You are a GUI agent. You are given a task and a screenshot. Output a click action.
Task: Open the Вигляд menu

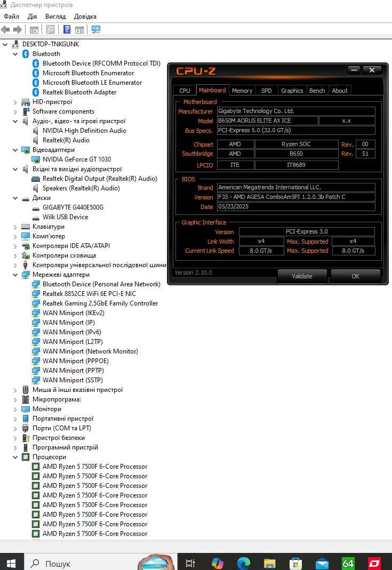[x=55, y=17]
